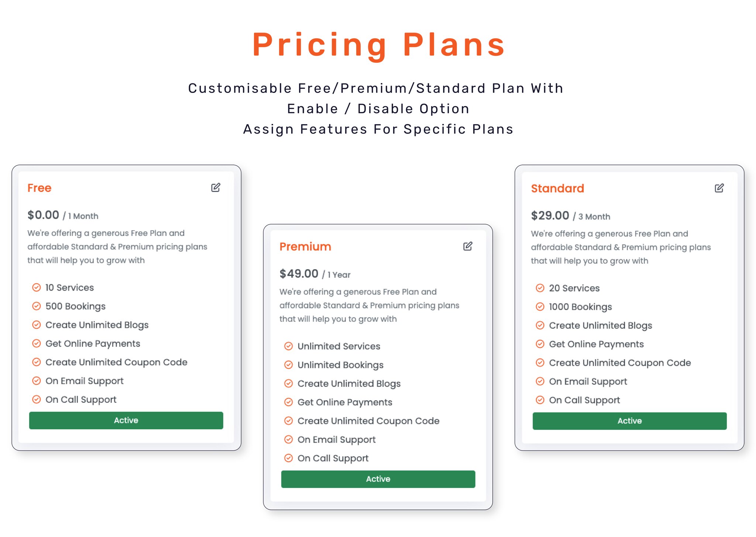The height and width of the screenshot is (537, 756).
Task: Edit the Free plan with pencil icon
Action: point(216,188)
